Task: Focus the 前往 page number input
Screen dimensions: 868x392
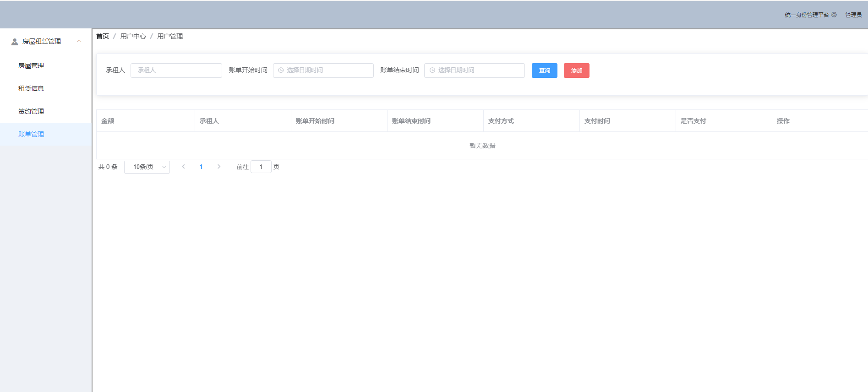Action: (261, 167)
